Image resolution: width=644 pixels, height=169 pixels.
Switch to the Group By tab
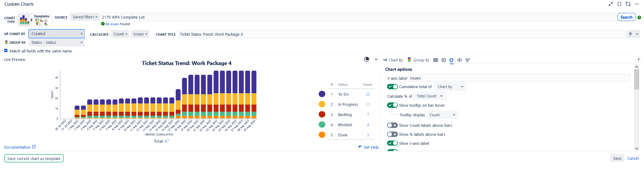[419, 60]
